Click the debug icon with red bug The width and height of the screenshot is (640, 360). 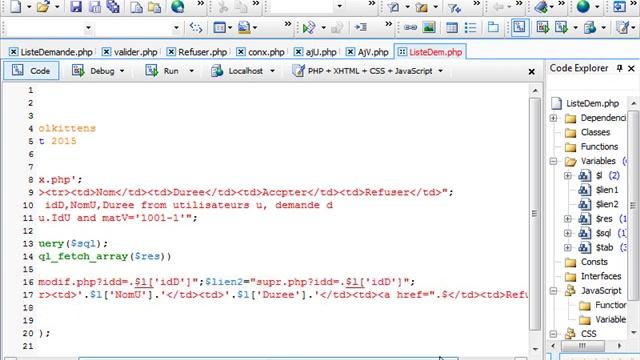point(542,27)
